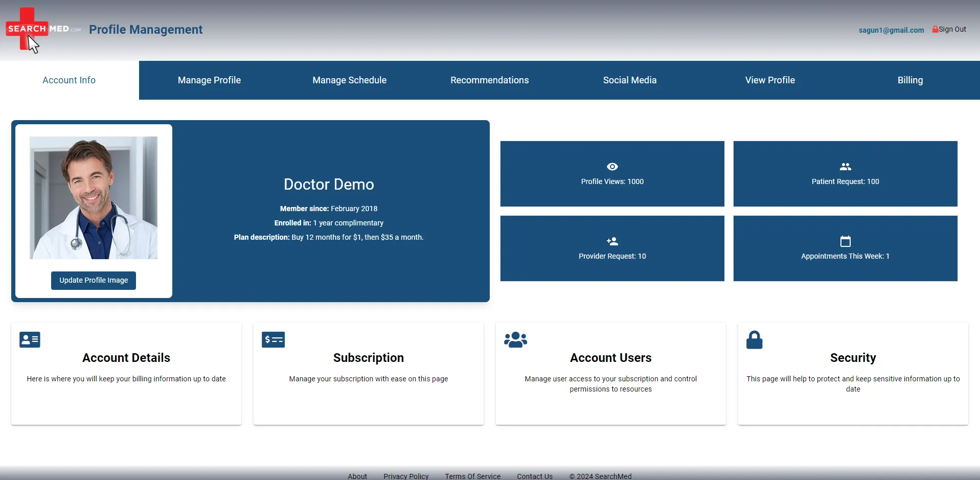The width and height of the screenshot is (980, 480).
Task: Click the Patient Request people icon
Action: (845, 167)
